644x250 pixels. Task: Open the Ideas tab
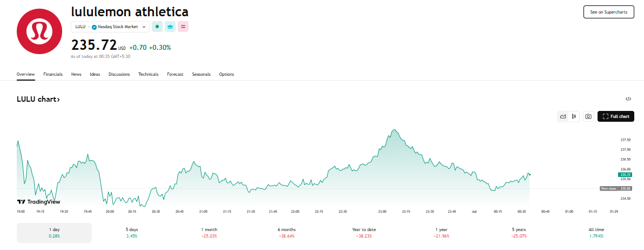tap(95, 75)
